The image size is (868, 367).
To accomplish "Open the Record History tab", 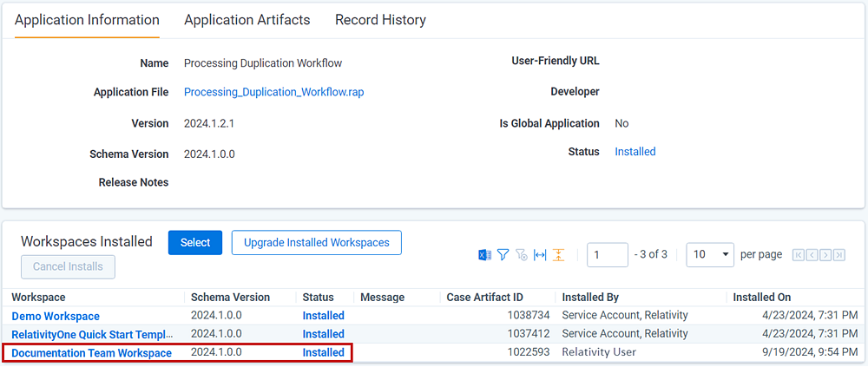I will click(380, 20).
